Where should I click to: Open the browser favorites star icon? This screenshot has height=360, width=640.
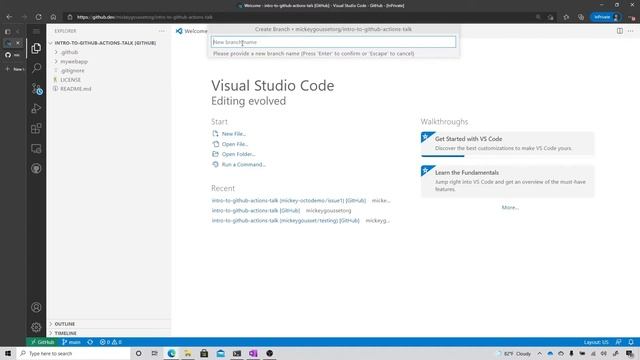pos(566,17)
